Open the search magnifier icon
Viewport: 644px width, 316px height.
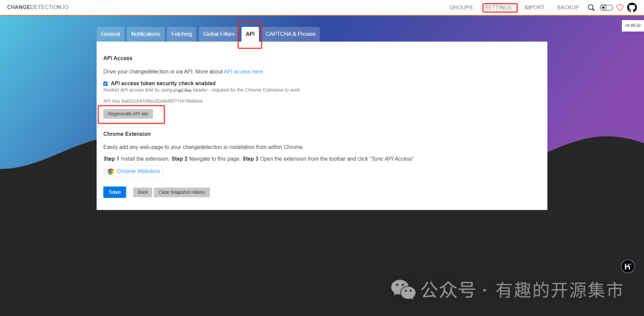click(x=591, y=7)
